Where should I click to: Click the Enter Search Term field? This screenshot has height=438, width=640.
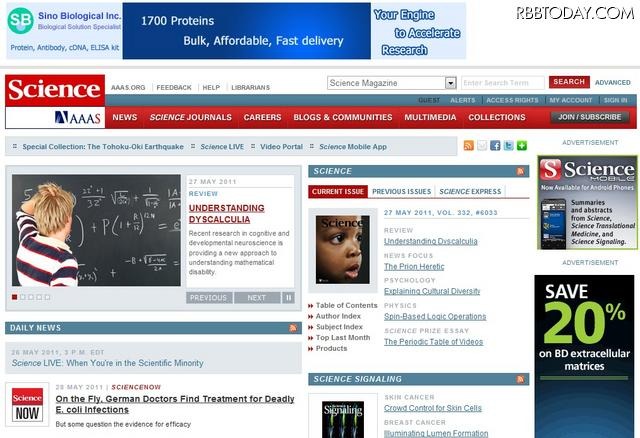point(502,83)
